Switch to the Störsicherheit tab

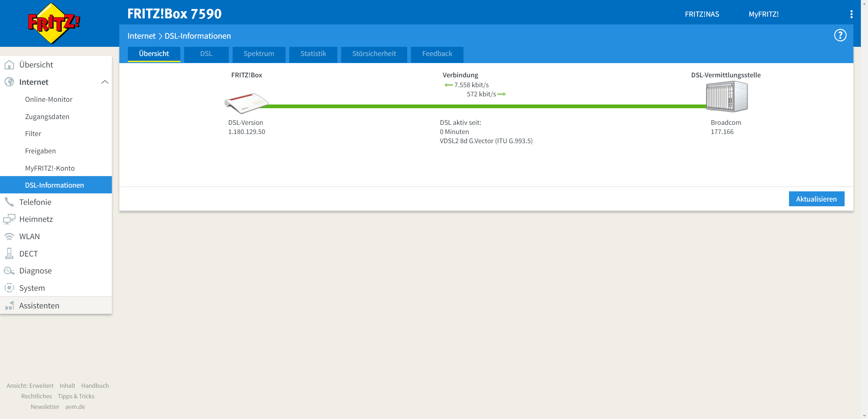click(x=374, y=54)
